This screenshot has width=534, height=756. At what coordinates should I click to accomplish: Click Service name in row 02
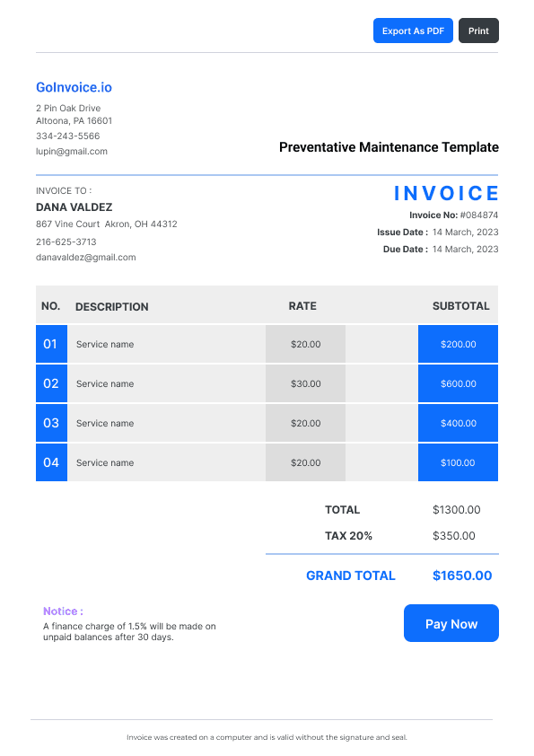(x=105, y=383)
